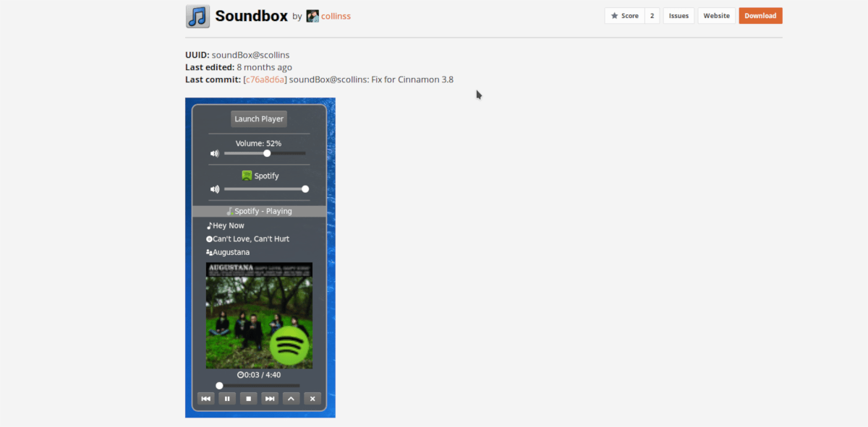
Task: Click the Soundbox music note app icon
Action: click(197, 16)
